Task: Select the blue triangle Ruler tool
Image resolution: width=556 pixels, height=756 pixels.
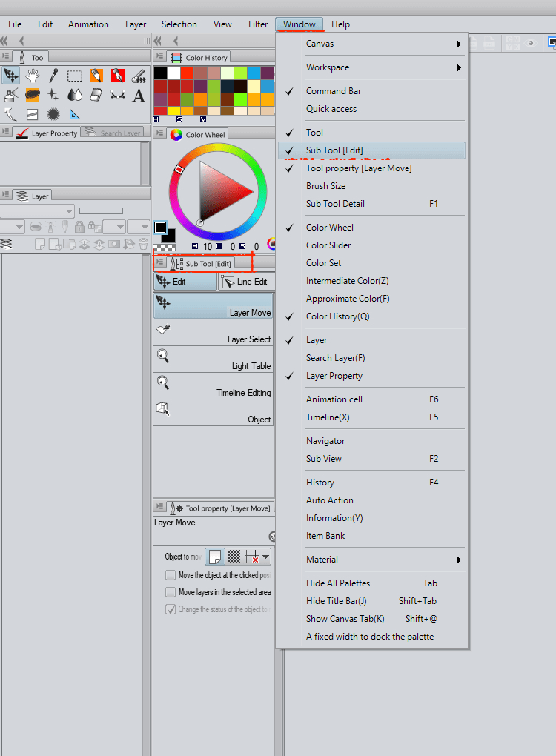Action: point(75,115)
